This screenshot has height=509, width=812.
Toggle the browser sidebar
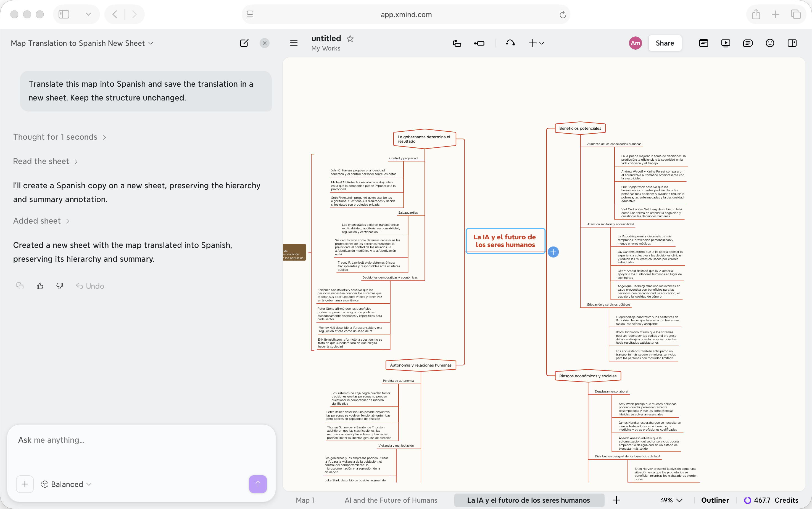click(x=64, y=14)
